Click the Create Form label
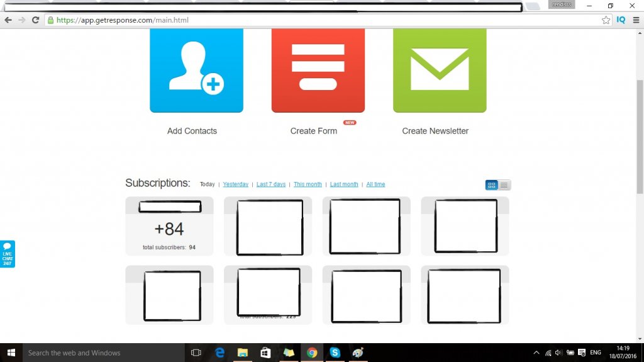The image size is (644, 362). [313, 131]
